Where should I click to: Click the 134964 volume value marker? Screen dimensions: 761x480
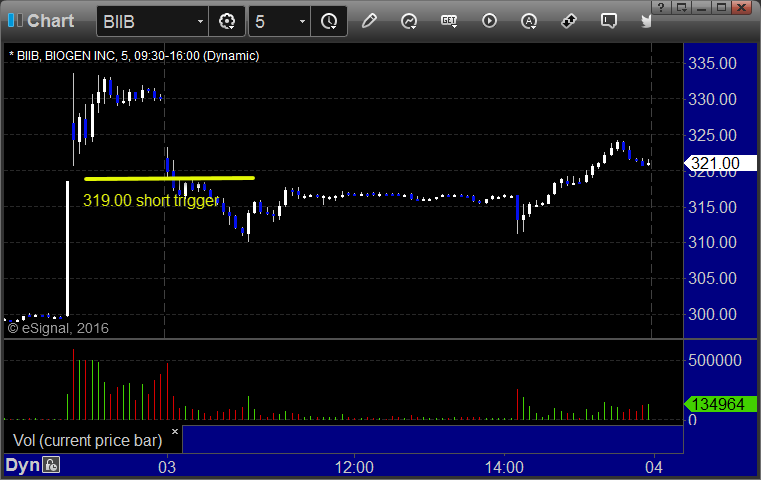720,404
